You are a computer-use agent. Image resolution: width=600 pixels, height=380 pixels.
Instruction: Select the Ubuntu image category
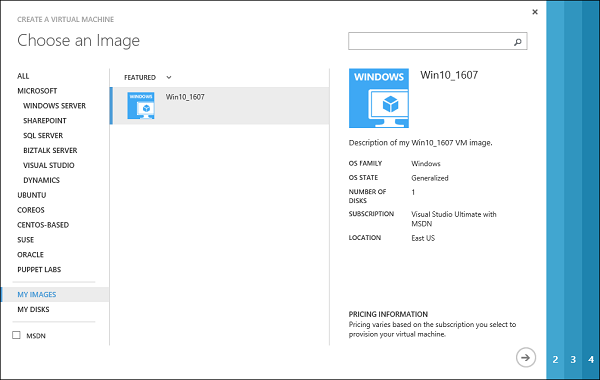pyautogui.click(x=32, y=195)
